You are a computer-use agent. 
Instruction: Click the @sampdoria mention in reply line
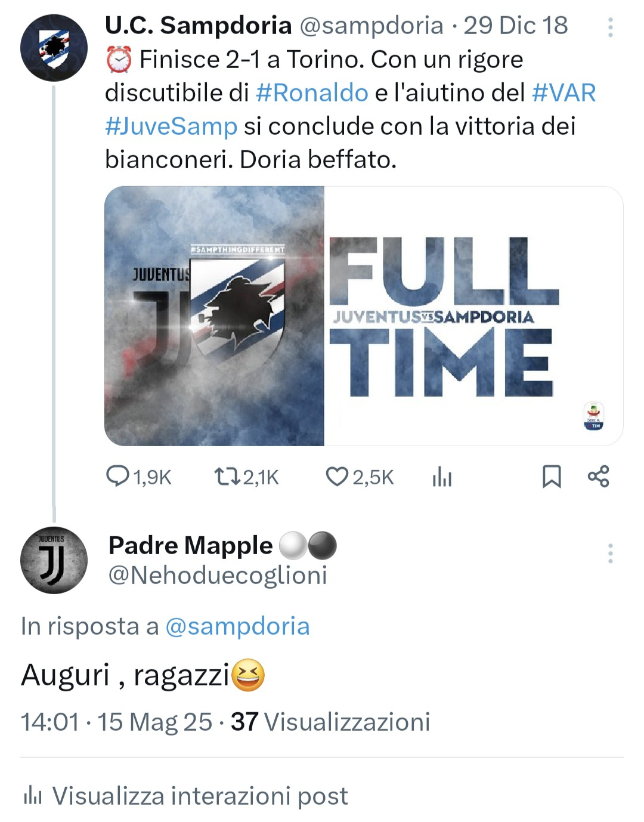click(237, 626)
